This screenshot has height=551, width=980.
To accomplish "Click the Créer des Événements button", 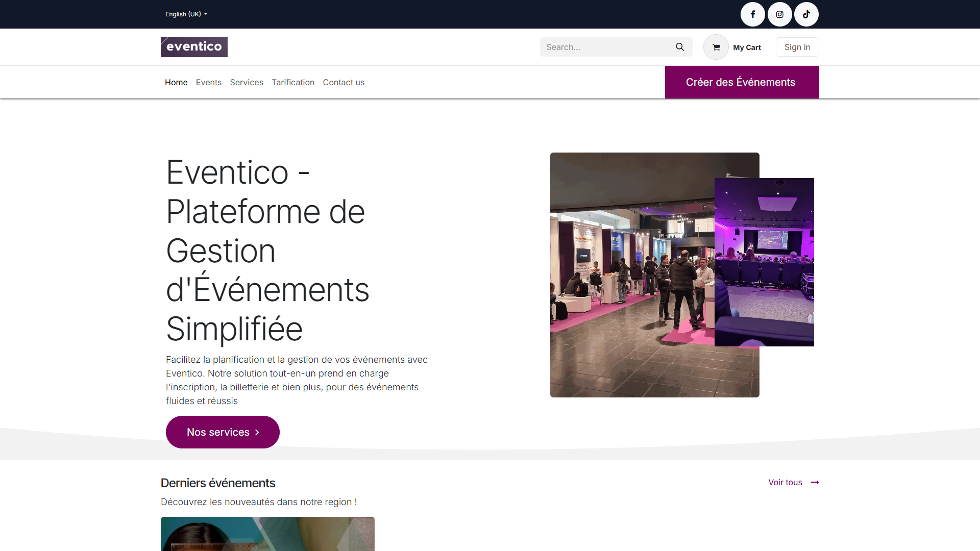I will click(x=741, y=82).
